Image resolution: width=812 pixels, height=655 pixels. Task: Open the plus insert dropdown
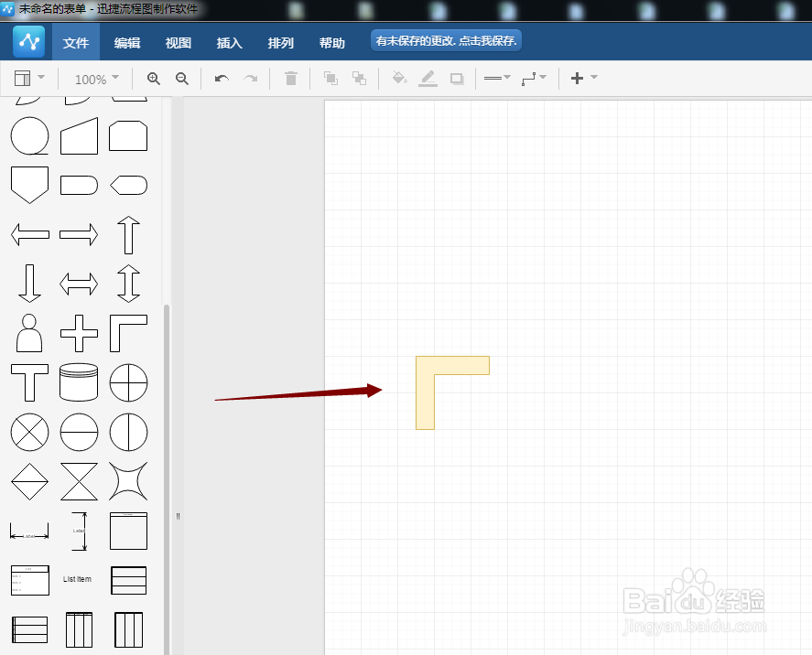click(584, 78)
